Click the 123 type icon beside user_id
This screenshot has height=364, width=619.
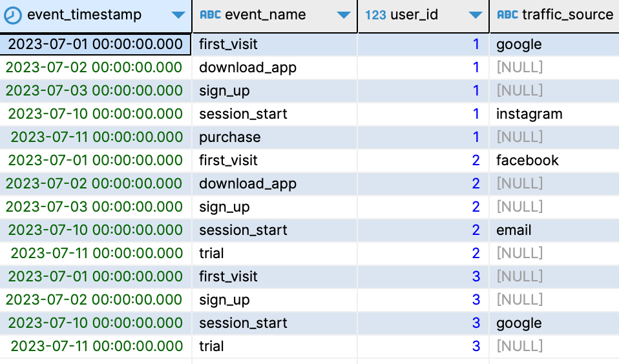[x=375, y=15]
